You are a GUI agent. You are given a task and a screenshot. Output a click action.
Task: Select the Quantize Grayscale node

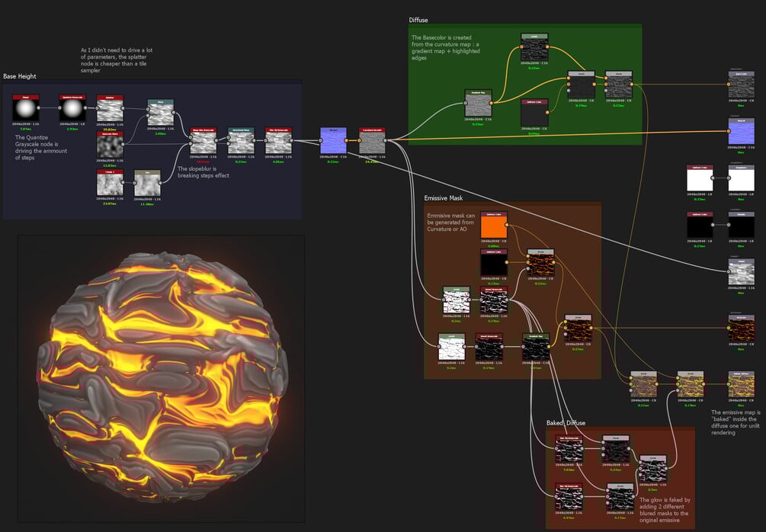72,108
